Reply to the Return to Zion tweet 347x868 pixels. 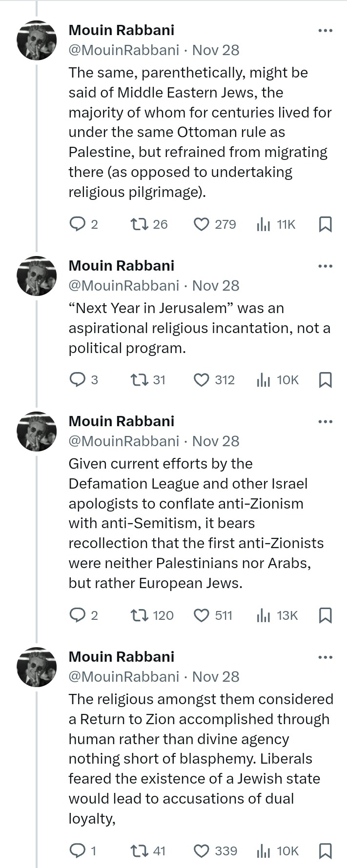pyautogui.click(x=78, y=850)
